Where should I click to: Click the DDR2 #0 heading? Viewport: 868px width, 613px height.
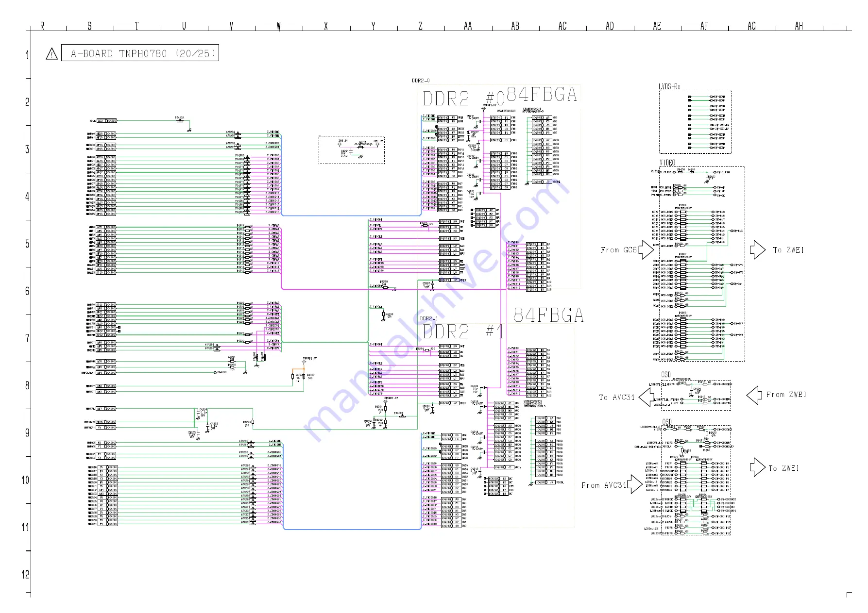click(x=463, y=99)
